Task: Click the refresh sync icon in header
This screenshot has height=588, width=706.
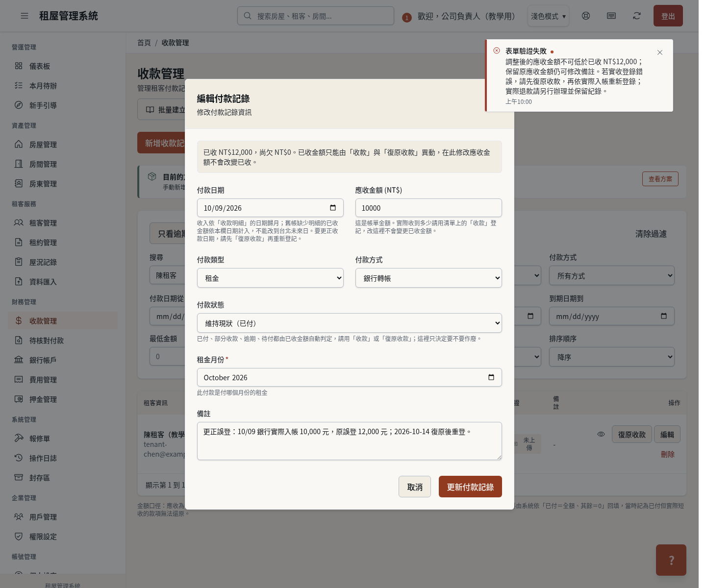Action: click(637, 16)
